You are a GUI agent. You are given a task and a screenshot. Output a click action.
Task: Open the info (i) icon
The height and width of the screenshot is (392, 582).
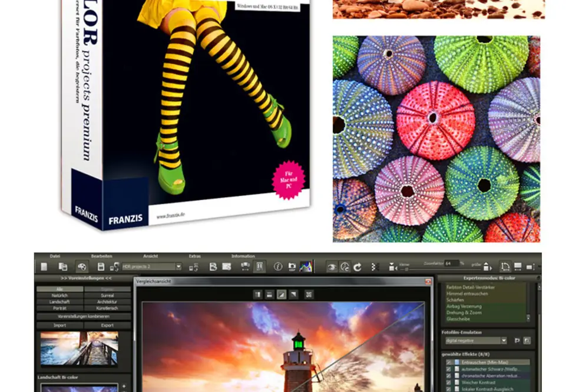(278, 267)
